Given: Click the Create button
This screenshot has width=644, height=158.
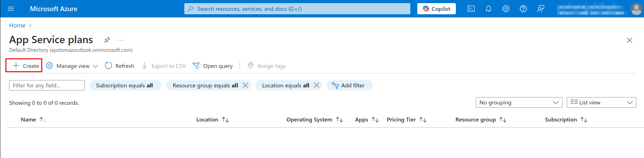Looking at the screenshot, I should tap(26, 66).
